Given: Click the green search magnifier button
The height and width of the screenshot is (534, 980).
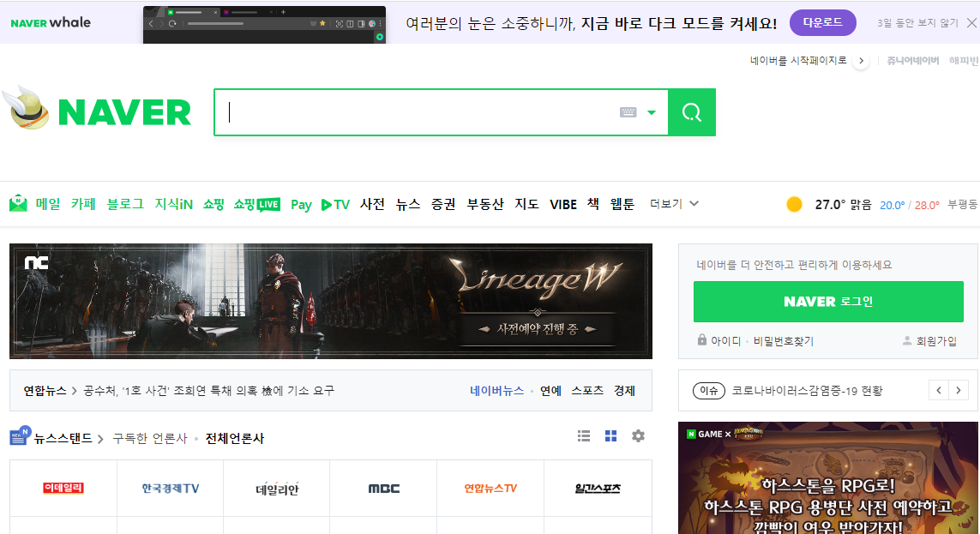Looking at the screenshot, I should [x=692, y=112].
